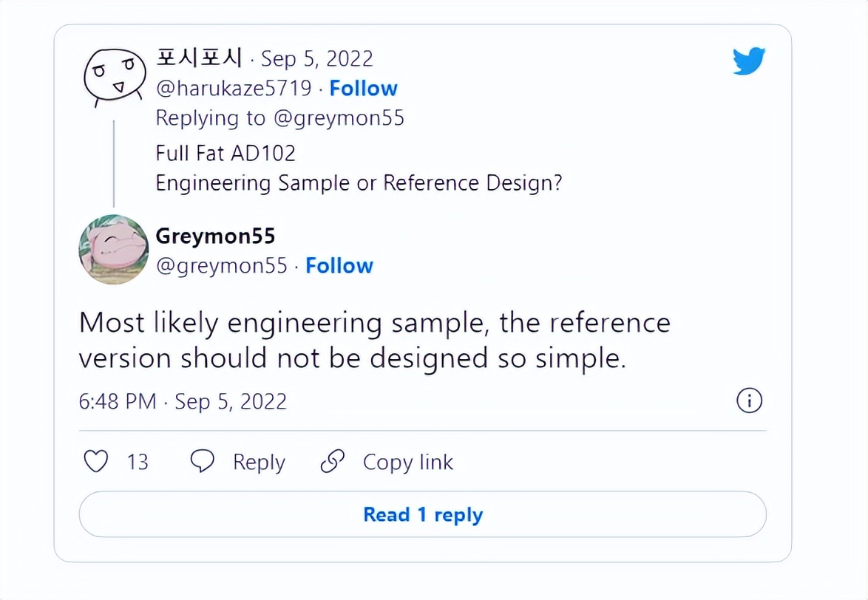Image resolution: width=868 pixels, height=600 pixels.
Task: Open the info icon near the timestamp
Action: [749, 400]
